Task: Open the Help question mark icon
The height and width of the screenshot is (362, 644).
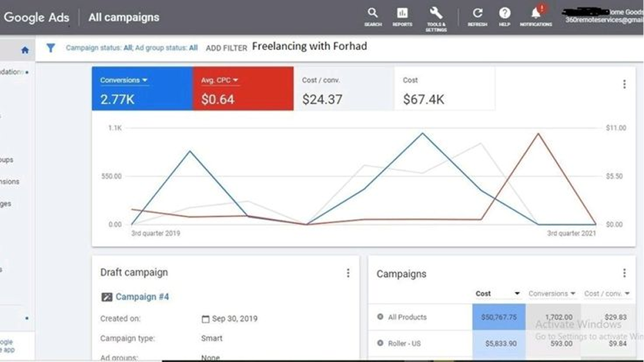Action: 505,13
